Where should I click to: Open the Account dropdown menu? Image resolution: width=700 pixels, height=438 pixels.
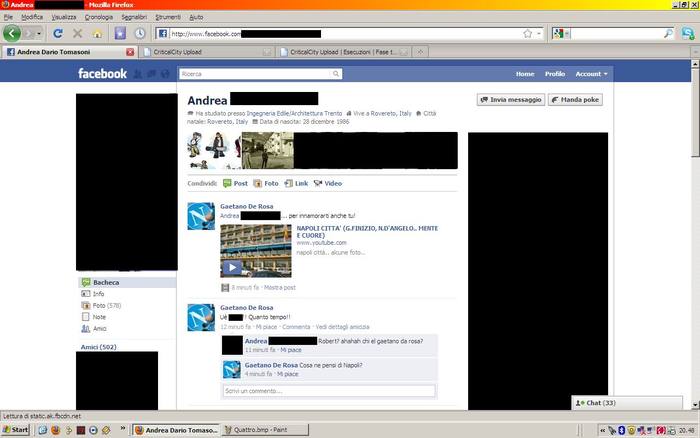[x=591, y=74]
